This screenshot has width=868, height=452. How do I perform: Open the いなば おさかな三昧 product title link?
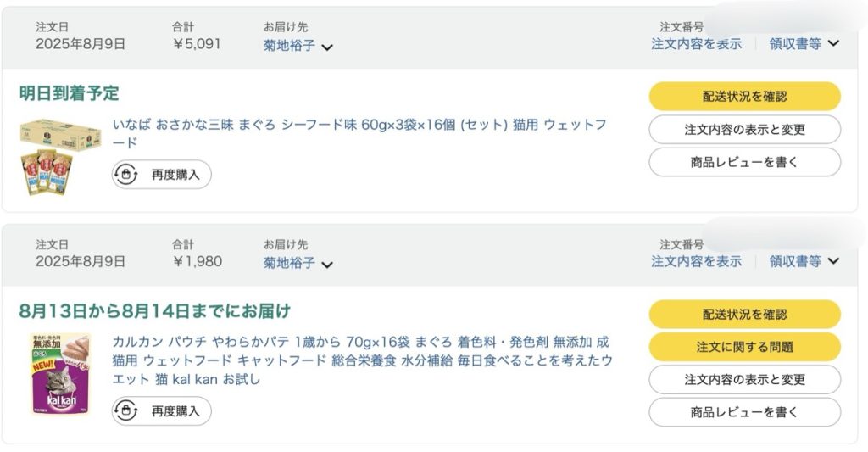point(359,126)
